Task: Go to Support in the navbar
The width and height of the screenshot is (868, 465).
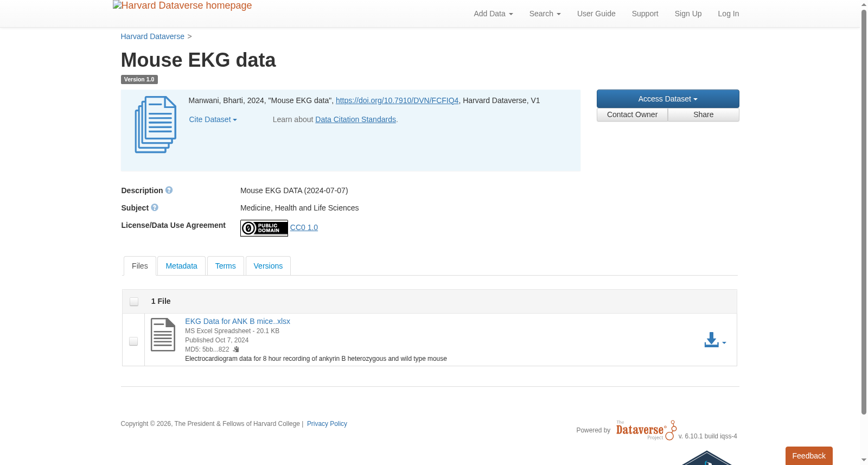Action: tap(645, 14)
